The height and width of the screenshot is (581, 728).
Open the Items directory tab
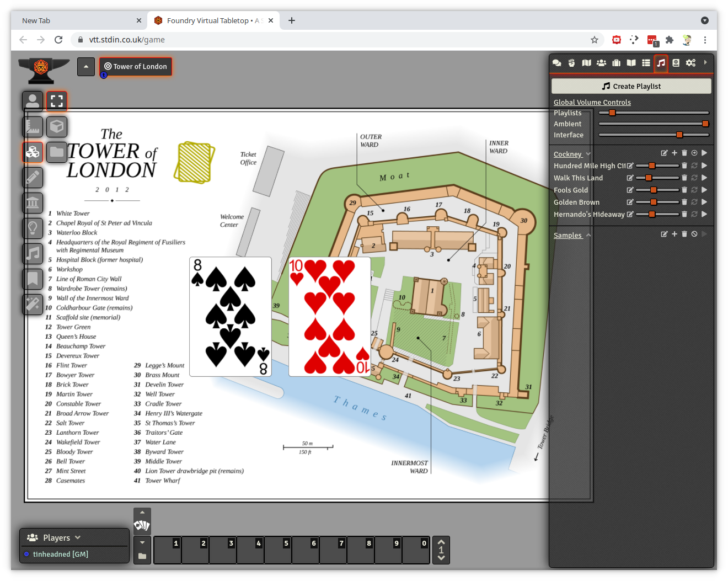617,63
